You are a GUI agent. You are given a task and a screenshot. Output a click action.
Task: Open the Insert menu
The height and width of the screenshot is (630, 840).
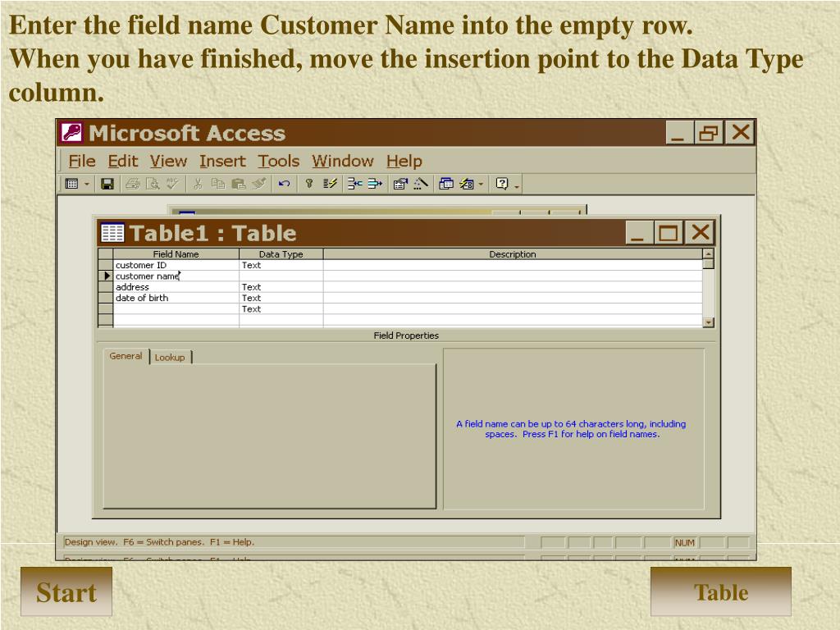222,161
